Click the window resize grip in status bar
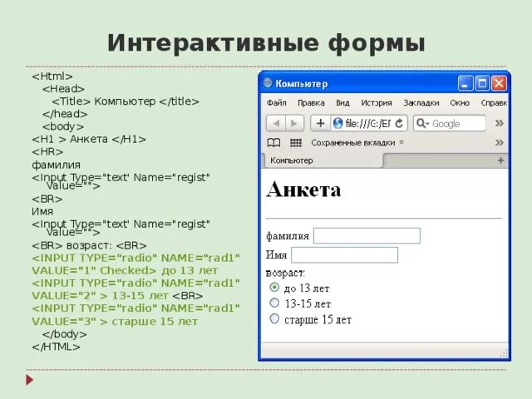Viewport: 532px width, 399px height. pos(505,353)
